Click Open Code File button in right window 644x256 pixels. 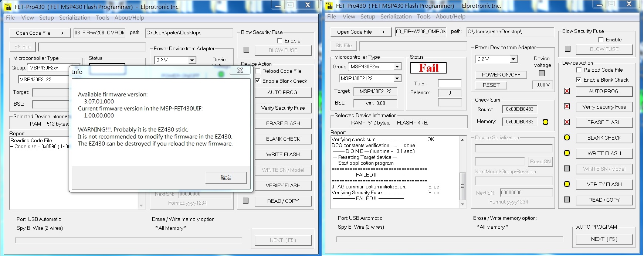coord(361,32)
